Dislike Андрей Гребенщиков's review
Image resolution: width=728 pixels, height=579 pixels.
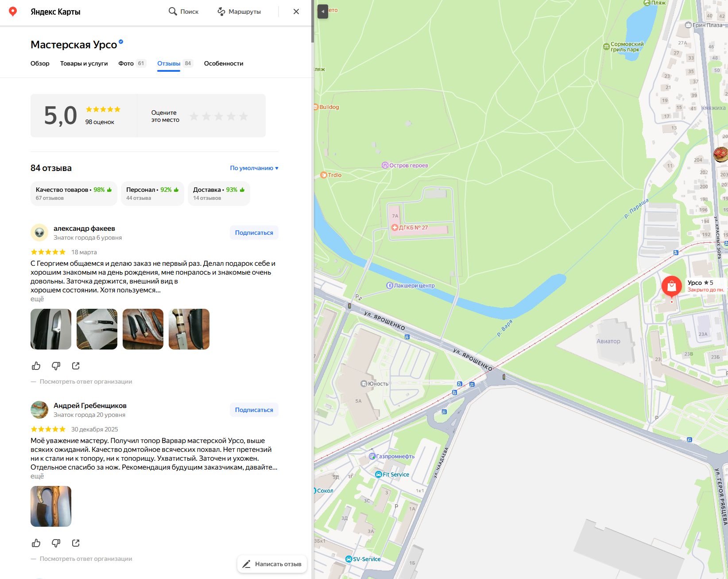click(56, 543)
